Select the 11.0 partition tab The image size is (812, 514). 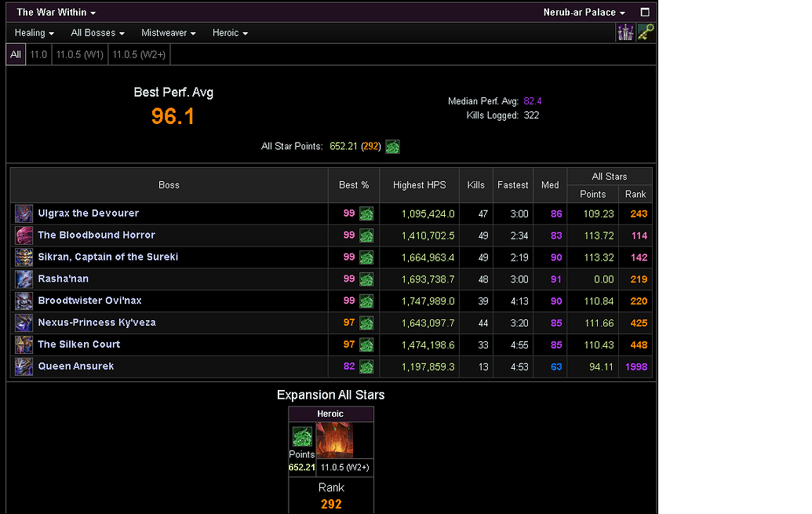pos(38,54)
